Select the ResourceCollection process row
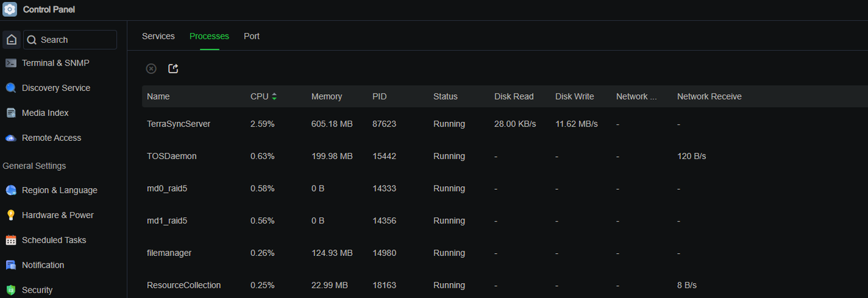 [x=505, y=284]
